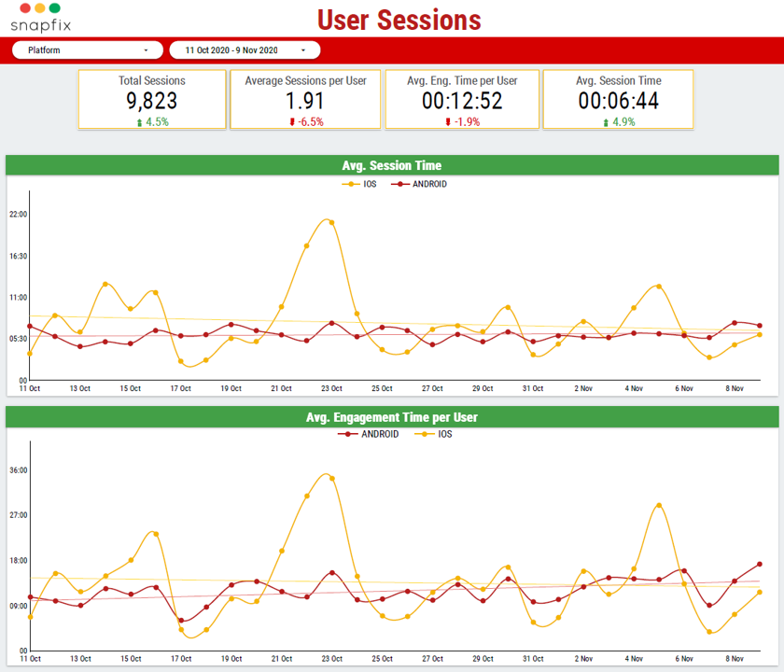Screen dimensions: 784x672
Task: Click the IOS peak data point in Engagement Time chart
Action: [332, 479]
